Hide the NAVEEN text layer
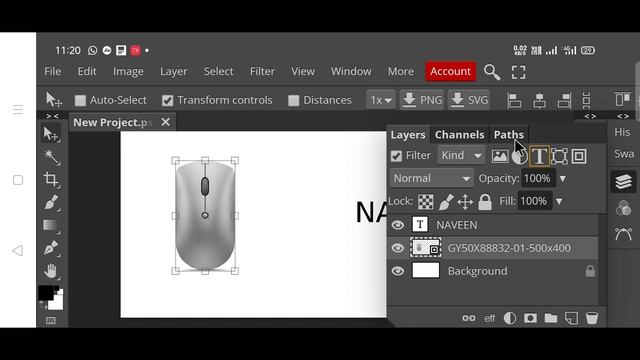 pos(398,225)
